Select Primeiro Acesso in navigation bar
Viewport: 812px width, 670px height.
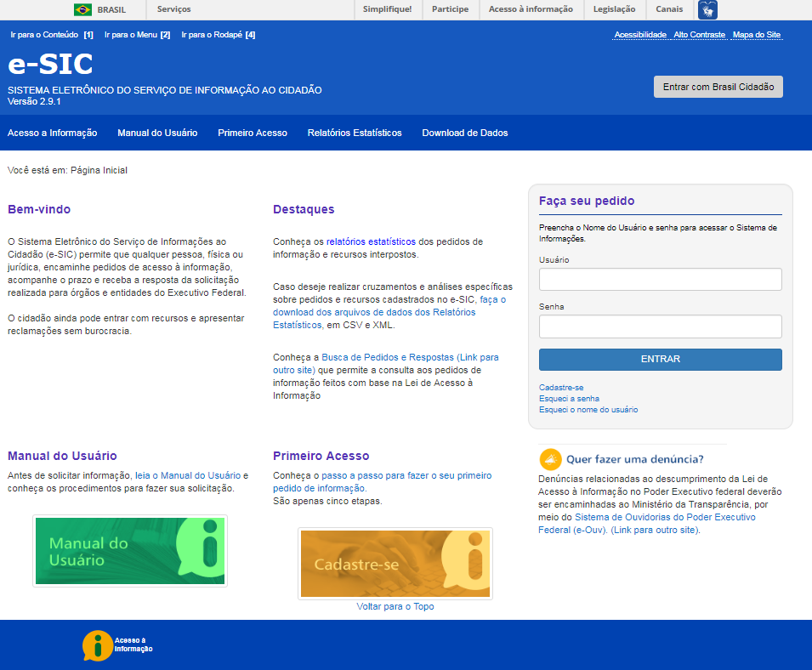(x=253, y=133)
